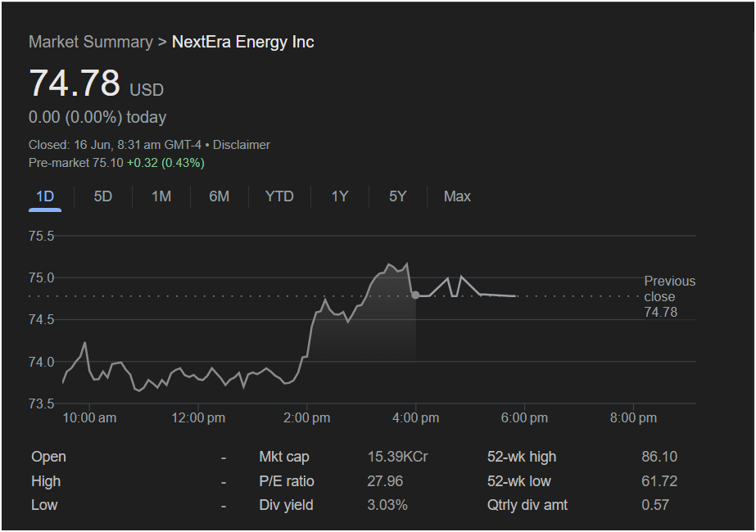Open the 1M time range tab
Screen dimensions: 756x532
click(x=161, y=196)
